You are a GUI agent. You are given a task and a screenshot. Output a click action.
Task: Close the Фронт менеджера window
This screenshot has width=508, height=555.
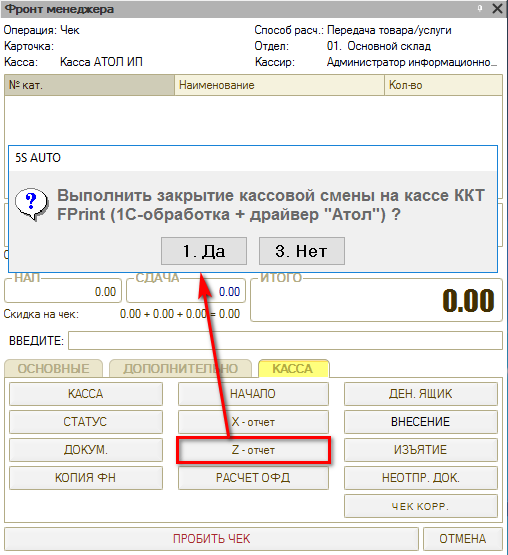497,8
